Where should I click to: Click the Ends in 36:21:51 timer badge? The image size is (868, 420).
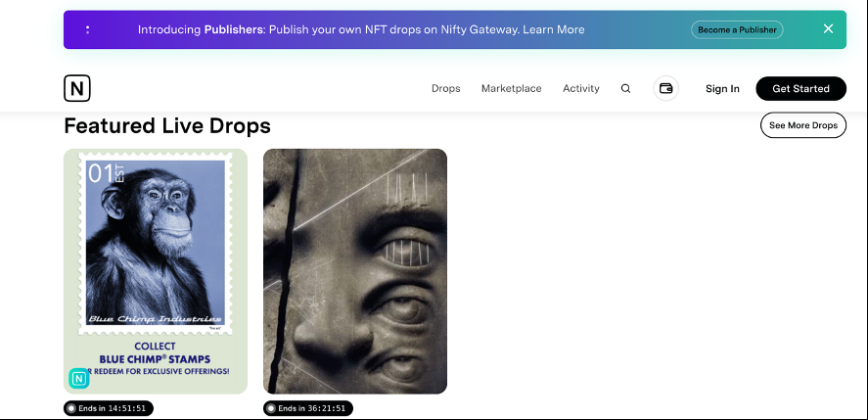[308, 408]
